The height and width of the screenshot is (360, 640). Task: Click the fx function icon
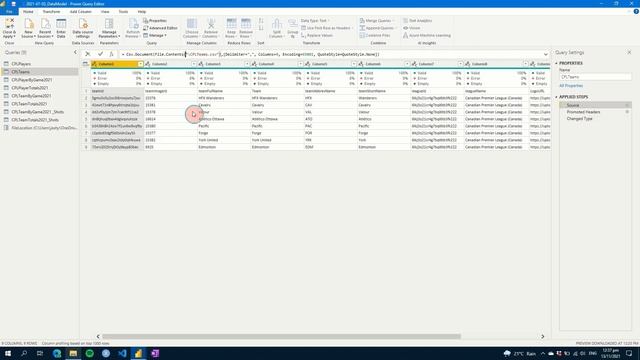pos(111,54)
